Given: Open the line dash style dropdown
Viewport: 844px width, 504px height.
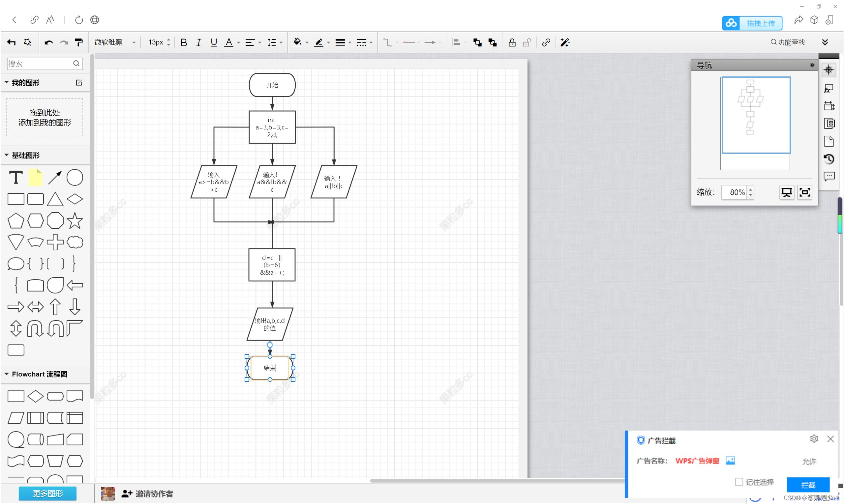Looking at the screenshot, I should [x=364, y=42].
